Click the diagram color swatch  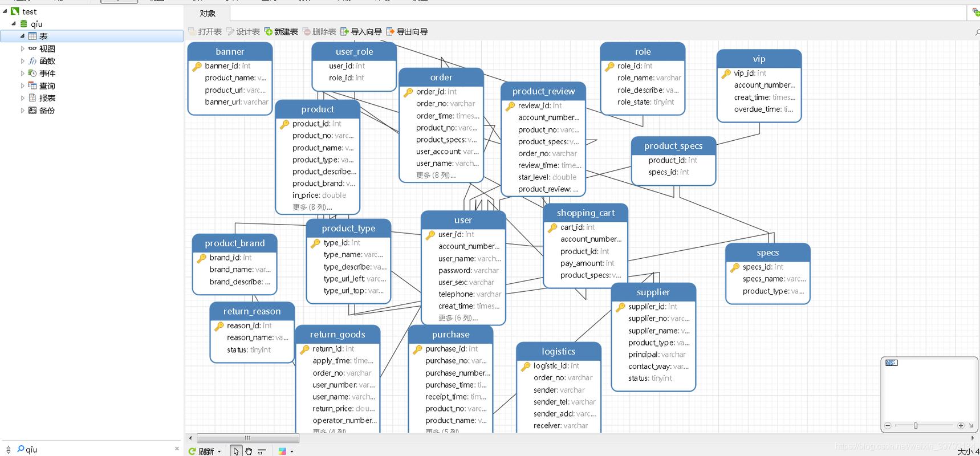pyautogui.click(x=282, y=451)
